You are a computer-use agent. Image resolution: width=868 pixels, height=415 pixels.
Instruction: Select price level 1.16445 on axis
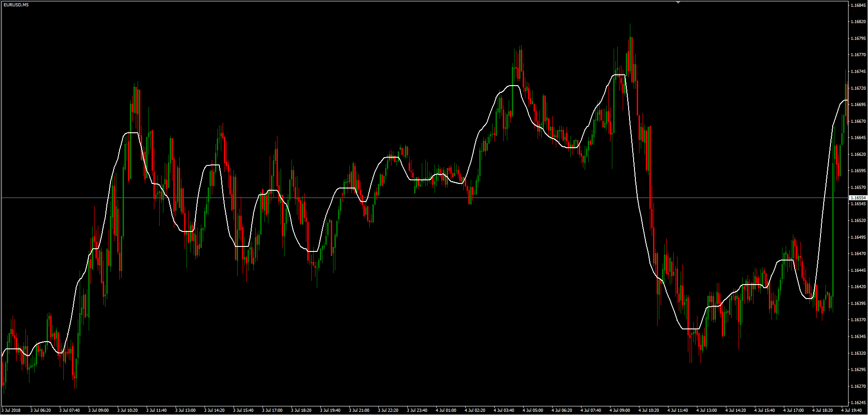858,270
